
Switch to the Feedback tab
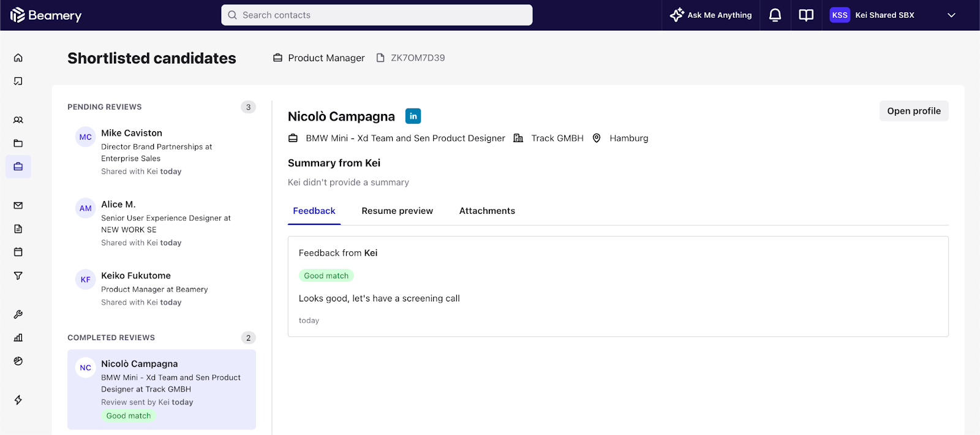[314, 211]
